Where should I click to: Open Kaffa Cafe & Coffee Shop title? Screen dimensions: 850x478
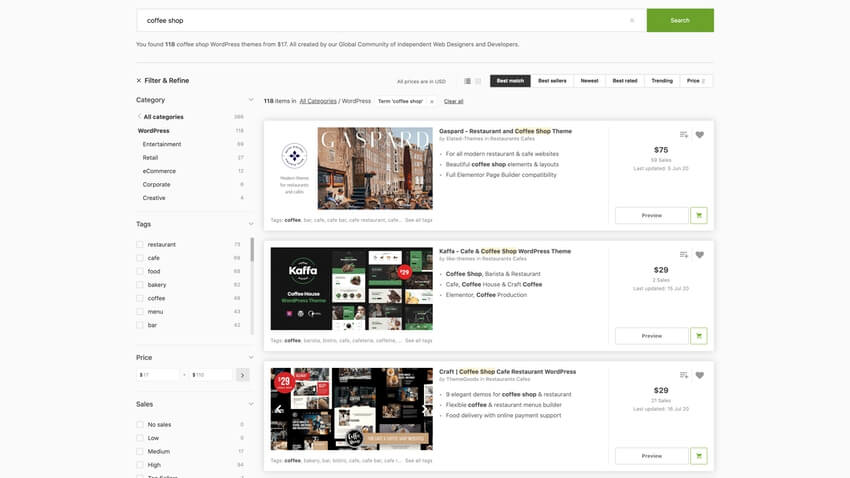coord(505,251)
